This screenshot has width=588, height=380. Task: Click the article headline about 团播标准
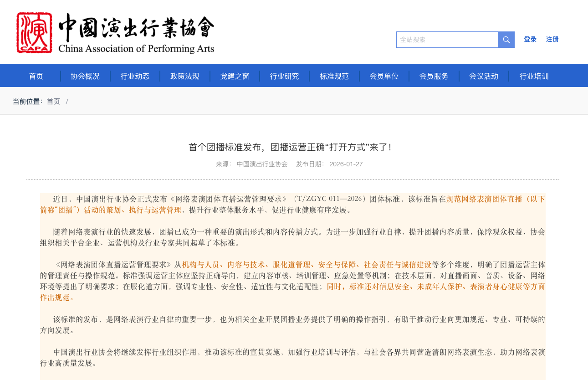pyautogui.click(x=290, y=147)
